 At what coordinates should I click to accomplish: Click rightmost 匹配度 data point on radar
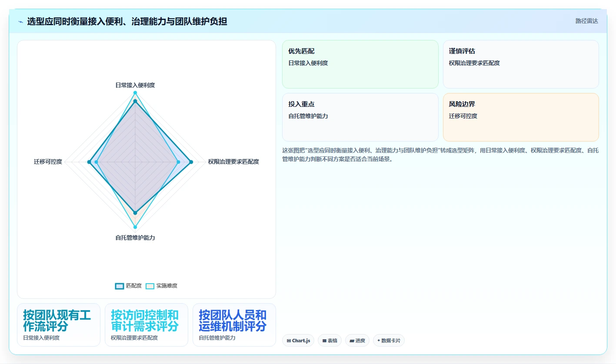click(191, 162)
